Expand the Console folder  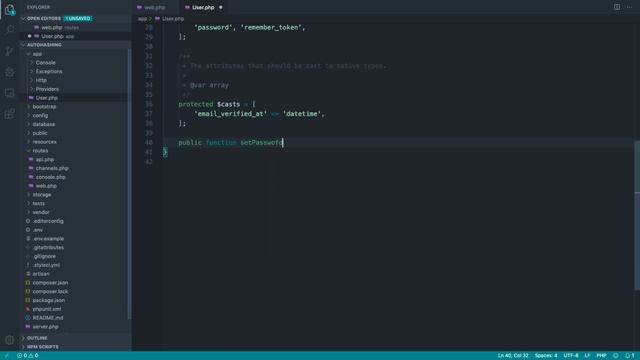[x=76, y=62]
